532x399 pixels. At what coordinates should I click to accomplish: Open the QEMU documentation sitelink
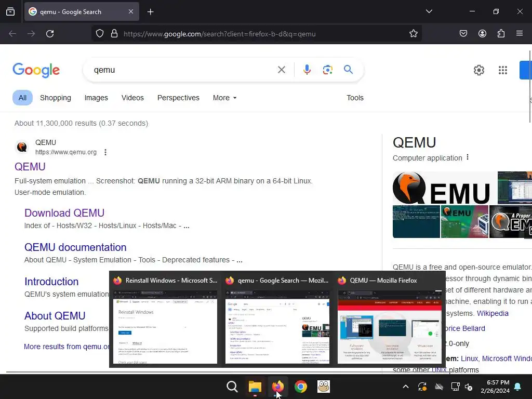coord(75,247)
